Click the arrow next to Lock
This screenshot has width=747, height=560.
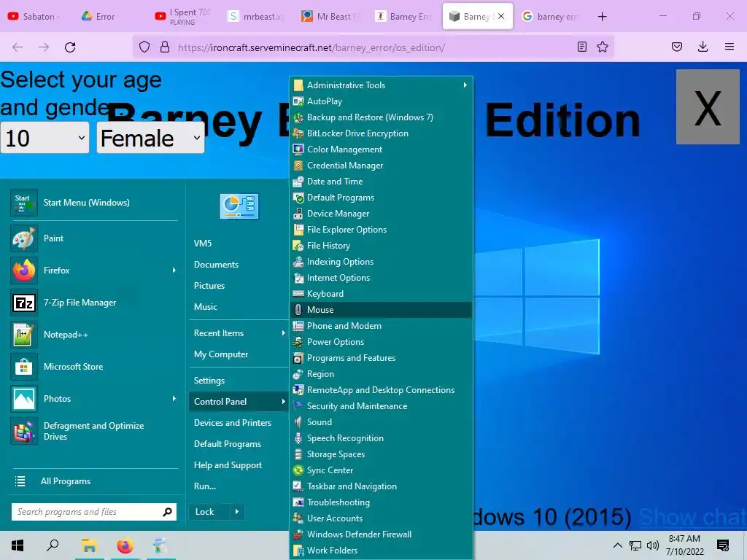(237, 512)
